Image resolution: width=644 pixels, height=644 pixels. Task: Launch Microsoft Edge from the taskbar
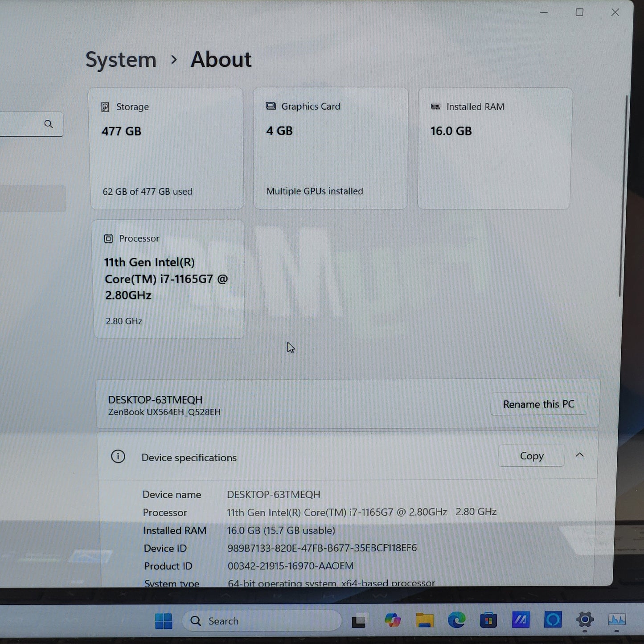point(456,620)
